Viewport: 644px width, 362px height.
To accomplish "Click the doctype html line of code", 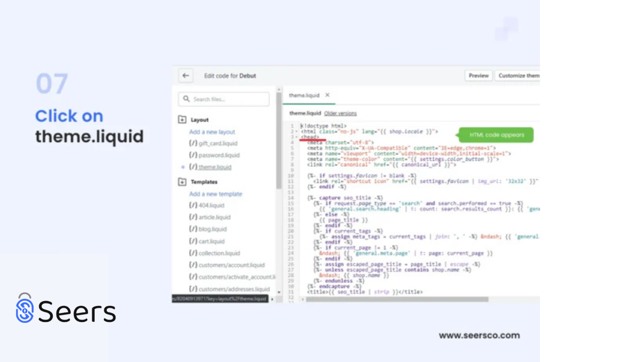I will click(323, 126).
